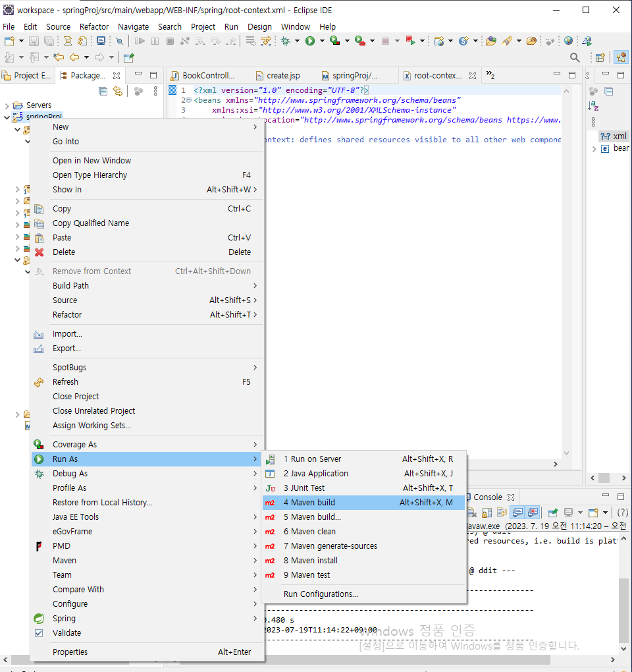Choose Maven install option

coord(363,561)
